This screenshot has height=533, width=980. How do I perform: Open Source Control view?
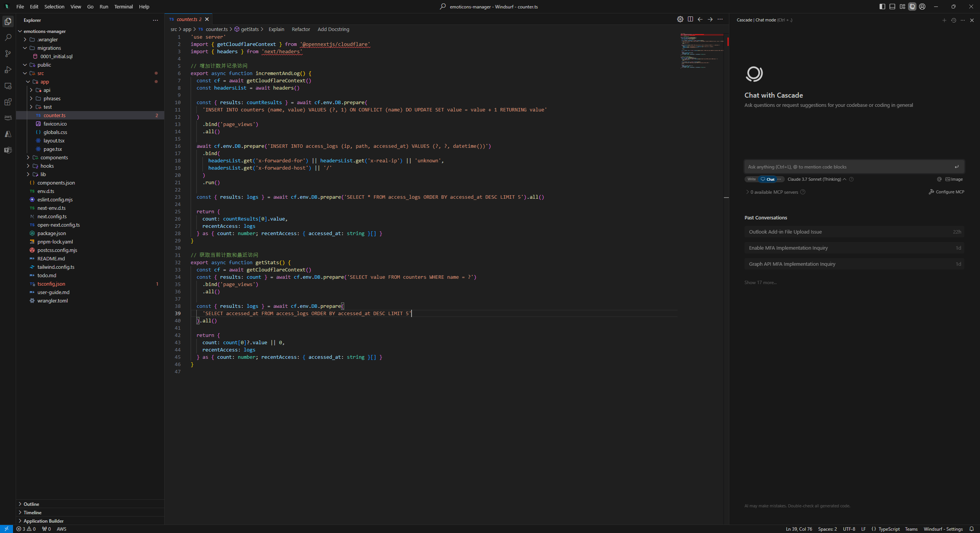pyautogui.click(x=8, y=54)
